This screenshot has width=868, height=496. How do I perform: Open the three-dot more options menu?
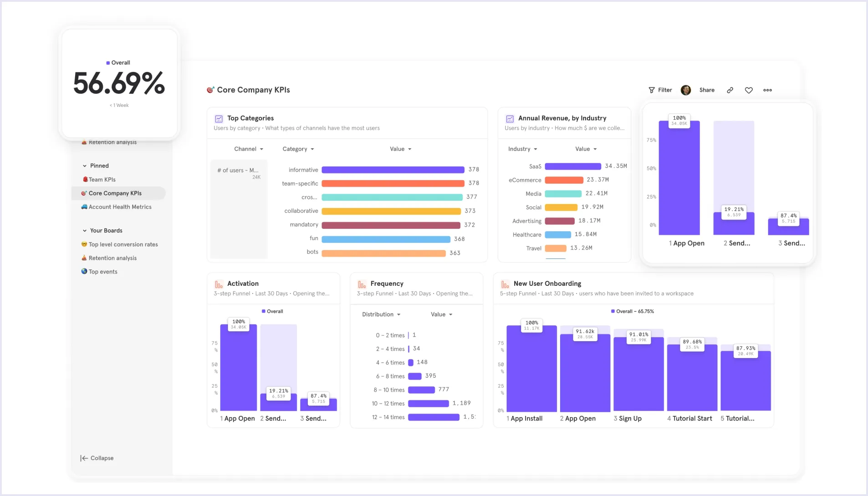pos(768,90)
